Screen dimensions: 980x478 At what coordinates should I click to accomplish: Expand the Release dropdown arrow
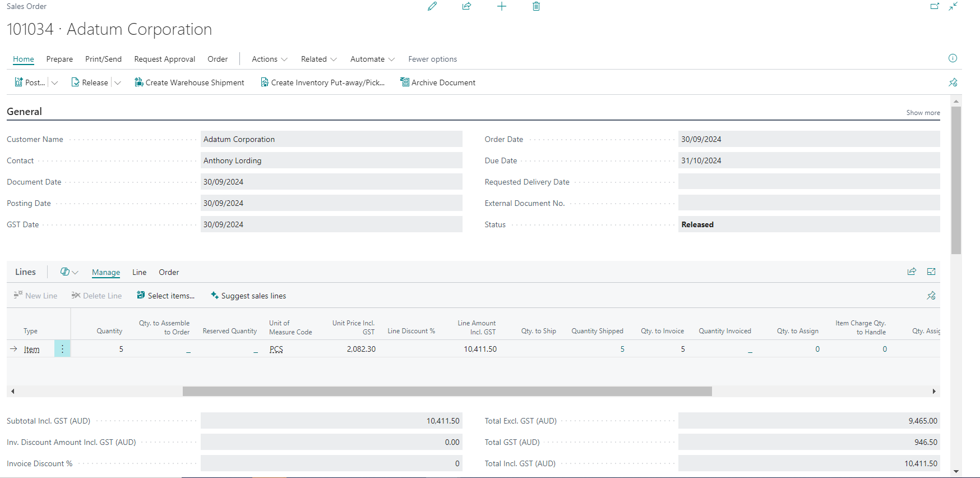118,82
